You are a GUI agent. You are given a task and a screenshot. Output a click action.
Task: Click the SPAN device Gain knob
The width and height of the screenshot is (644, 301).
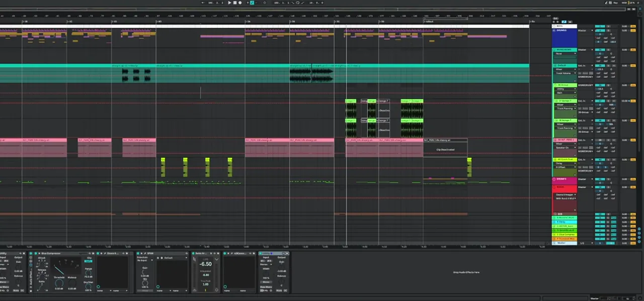pyautogui.click(x=144, y=272)
